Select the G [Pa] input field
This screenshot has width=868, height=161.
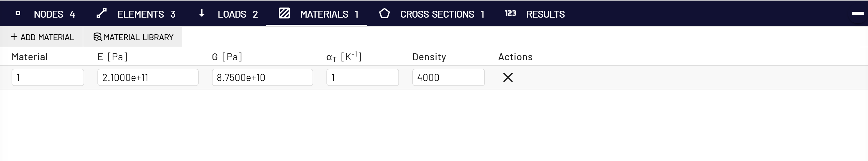(263, 77)
